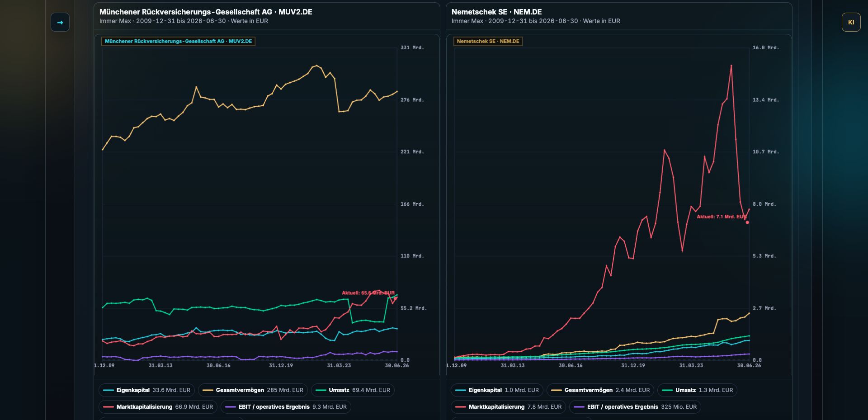The height and width of the screenshot is (420, 868).
Task: Click the 30.06.16 date on the Münchener chart
Action: coord(218,365)
